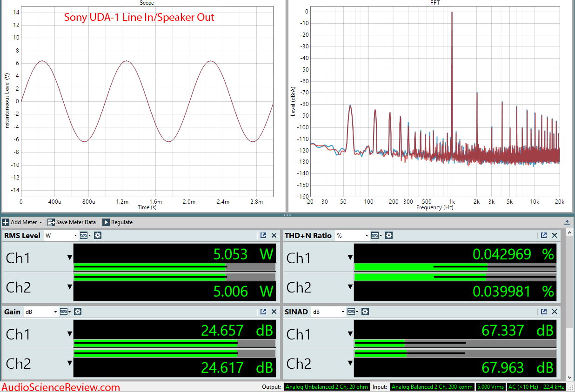
Task: Click the 0.039981 % reading
Action: [x=514, y=291]
